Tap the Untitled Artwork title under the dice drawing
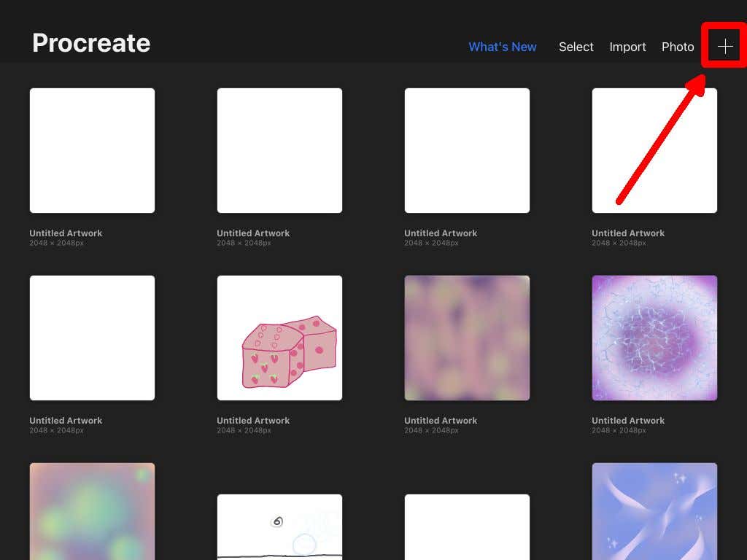 (x=253, y=421)
